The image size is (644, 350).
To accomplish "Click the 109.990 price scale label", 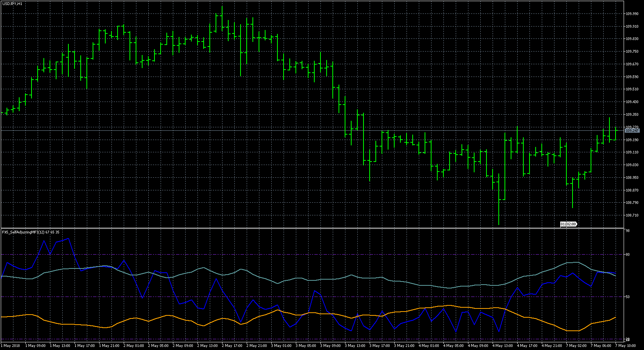I will click(x=632, y=14).
